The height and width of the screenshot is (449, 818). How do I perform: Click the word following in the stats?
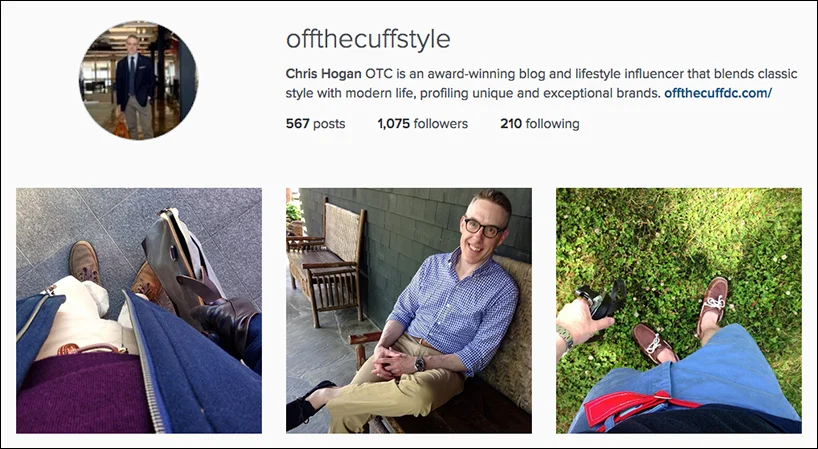click(x=552, y=124)
